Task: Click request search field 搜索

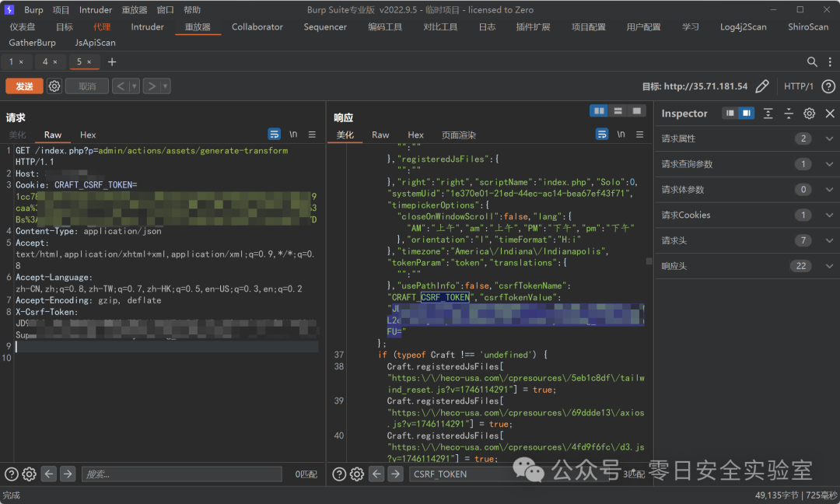Action: click(181, 474)
